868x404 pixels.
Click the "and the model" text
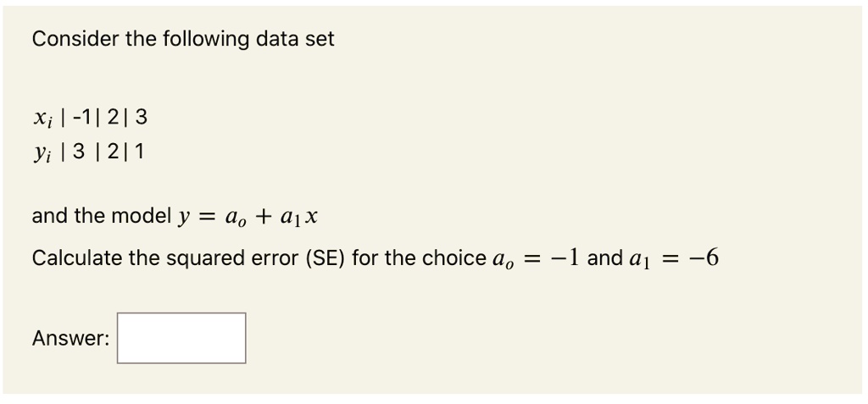pyautogui.click(x=102, y=216)
